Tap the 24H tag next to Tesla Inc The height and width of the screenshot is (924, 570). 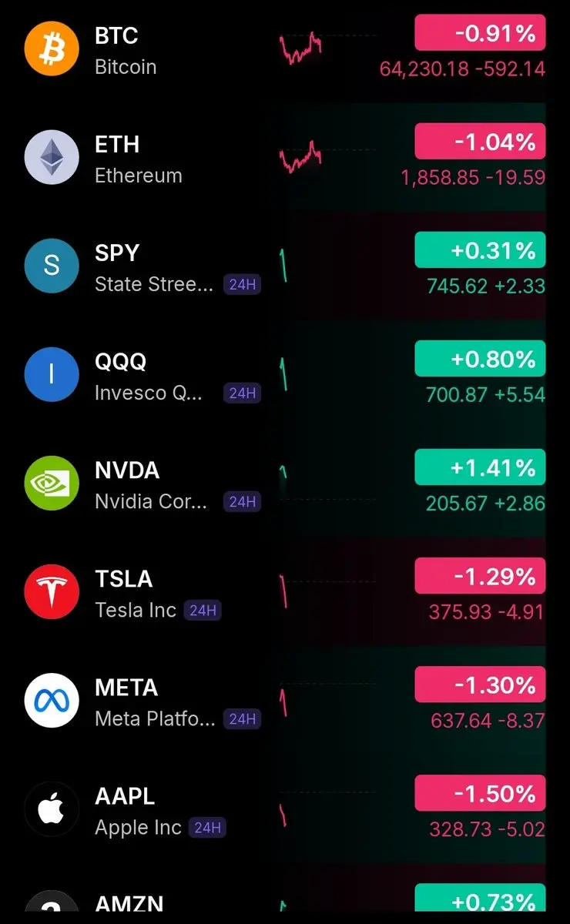(203, 611)
